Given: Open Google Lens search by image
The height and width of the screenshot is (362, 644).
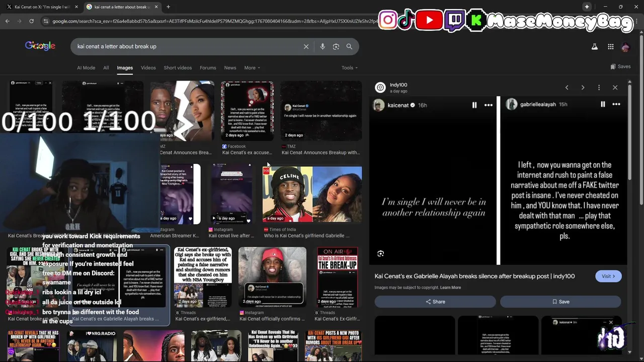Looking at the screenshot, I should [336, 46].
